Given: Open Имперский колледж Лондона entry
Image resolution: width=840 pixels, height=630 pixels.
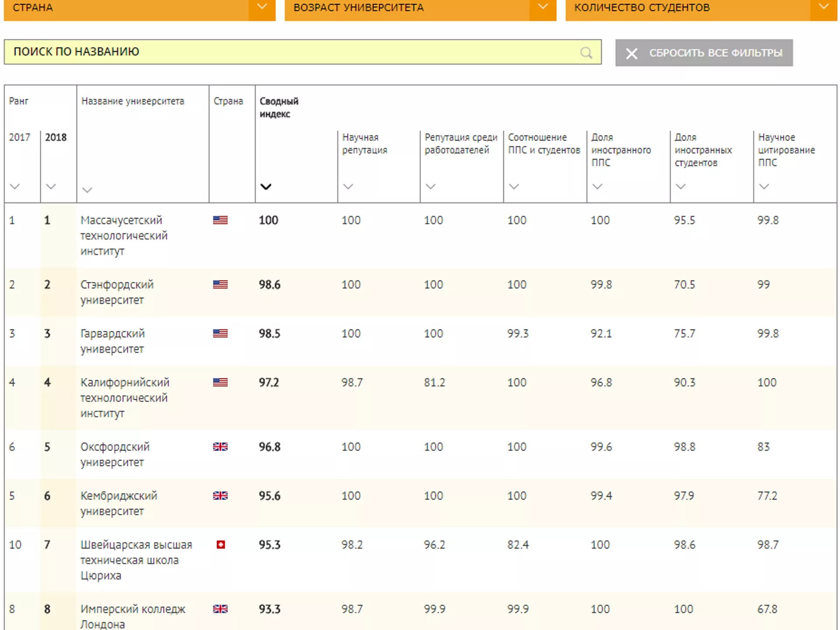Looking at the screenshot, I should (x=133, y=617).
